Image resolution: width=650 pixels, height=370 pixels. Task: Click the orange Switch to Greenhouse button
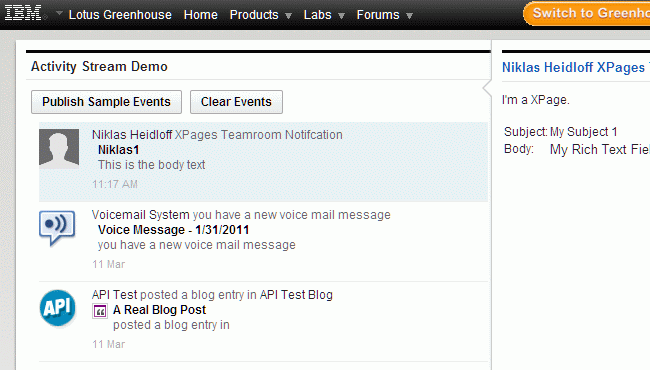pos(587,13)
